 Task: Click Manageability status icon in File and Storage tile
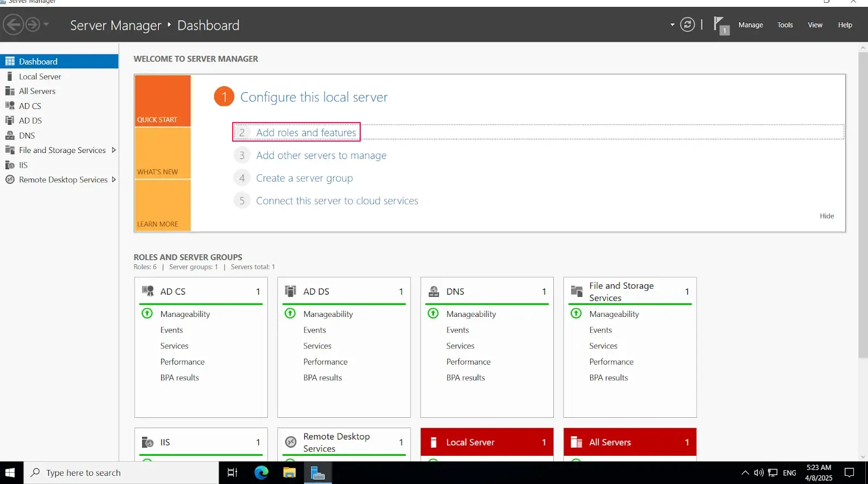(576, 314)
